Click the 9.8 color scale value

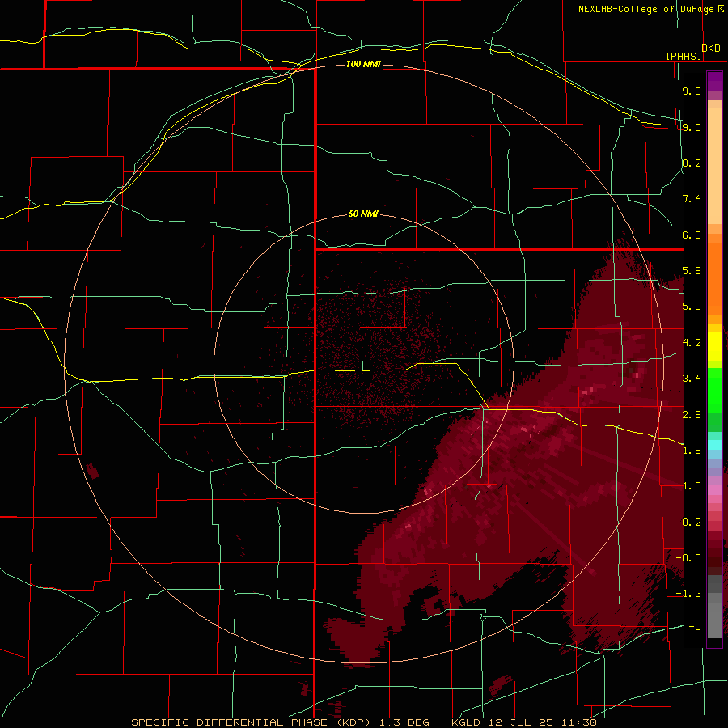coord(692,91)
